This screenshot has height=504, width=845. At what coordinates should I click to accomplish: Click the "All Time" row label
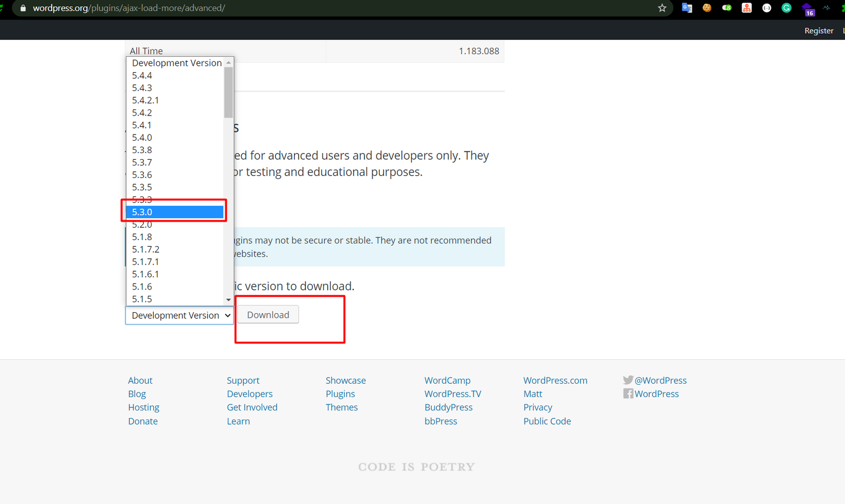[x=146, y=51]
